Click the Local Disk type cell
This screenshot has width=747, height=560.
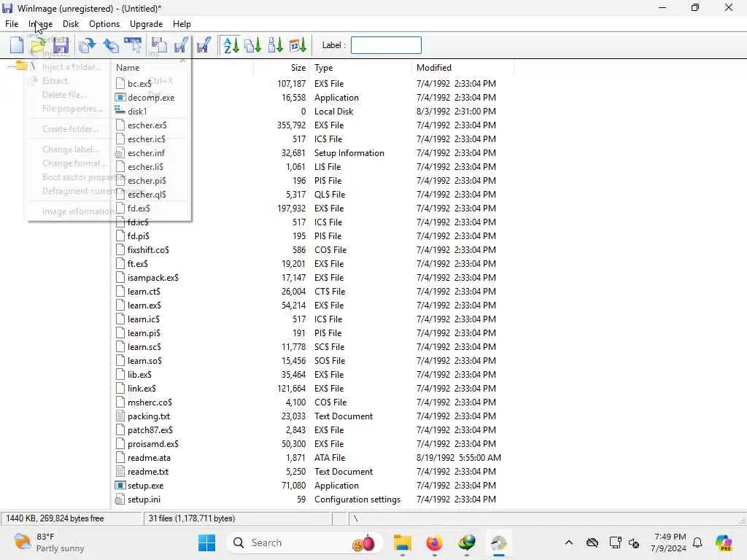(x=333, y=111)
